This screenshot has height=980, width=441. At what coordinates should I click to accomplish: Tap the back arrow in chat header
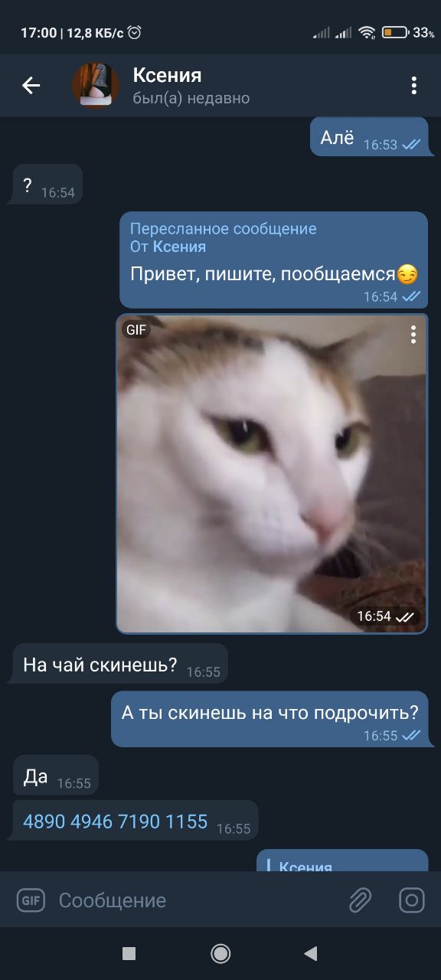click(31, 85)
